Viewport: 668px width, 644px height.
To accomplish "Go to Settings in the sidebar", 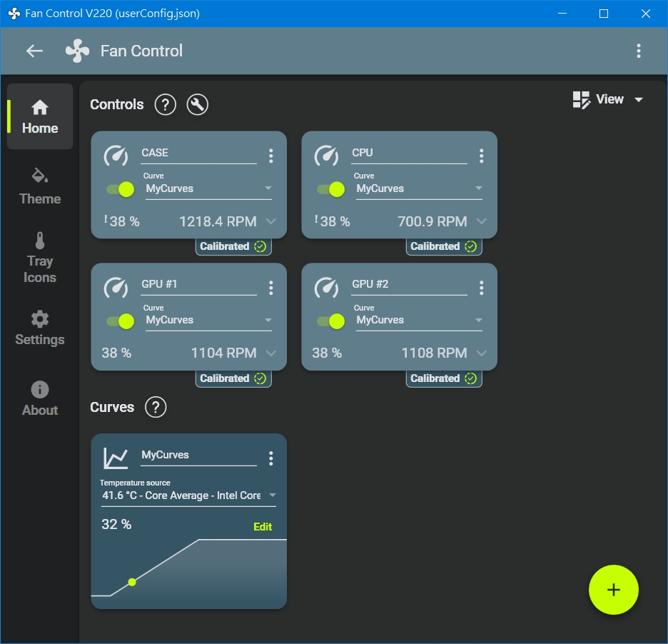I will 40,328.
